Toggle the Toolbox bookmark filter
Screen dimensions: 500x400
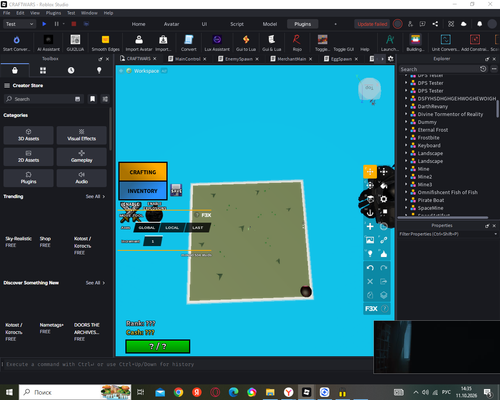pos(92,99)
